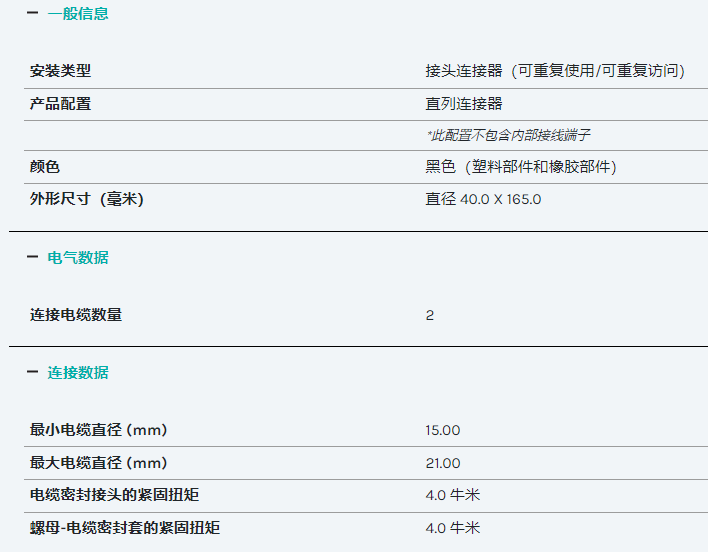This screenshot has height=552, width=708.
Task: Click the 直列连接器 value text
Action: (464, 104)
